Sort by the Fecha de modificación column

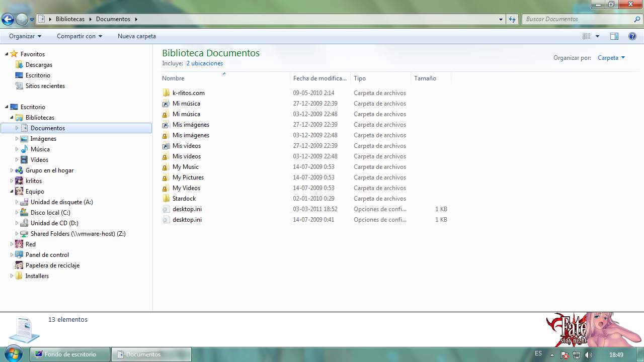319,78
